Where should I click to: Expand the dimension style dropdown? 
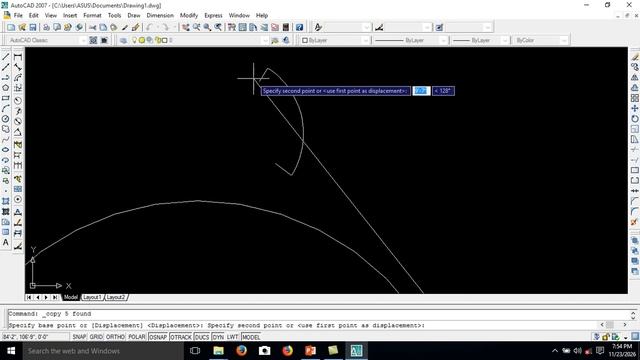tap(427, 27)
